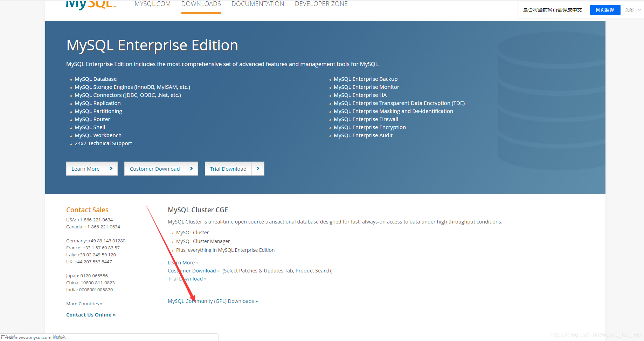Open More Countries link
This screenshot has height=341, width=644.
coord(84,304)
